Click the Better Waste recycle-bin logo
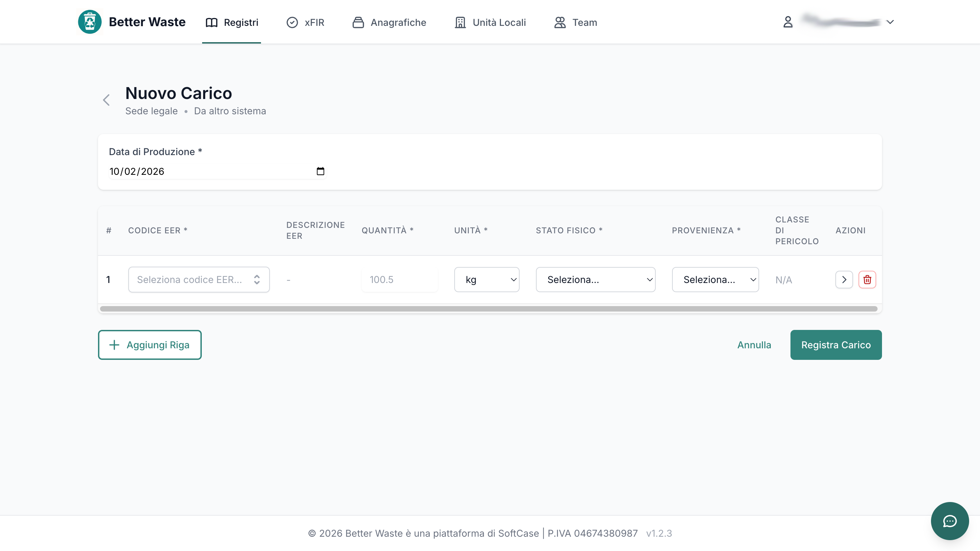The width and height of the screenshot is (980, 551). tap(90, 22)
